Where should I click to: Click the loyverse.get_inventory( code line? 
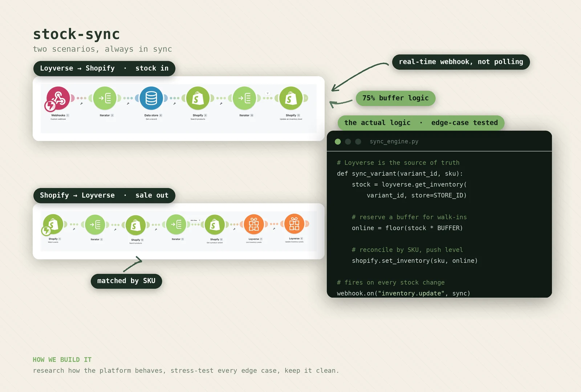tap(409, 184)
